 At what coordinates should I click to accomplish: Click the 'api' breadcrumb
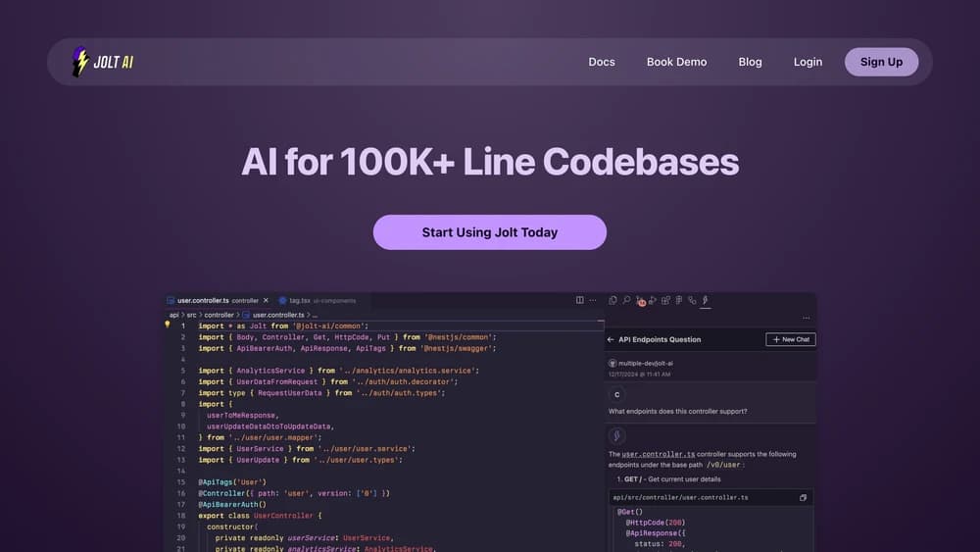[173, 315]
